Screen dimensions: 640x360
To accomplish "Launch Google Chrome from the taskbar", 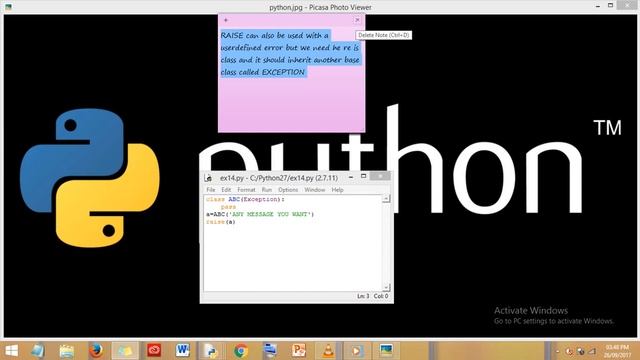I will [240, 351].
